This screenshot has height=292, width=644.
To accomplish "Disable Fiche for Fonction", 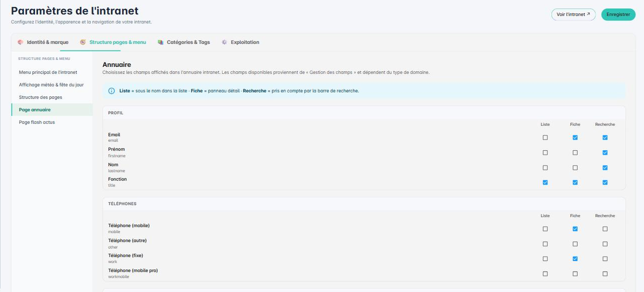I will [x=575, y=182].
